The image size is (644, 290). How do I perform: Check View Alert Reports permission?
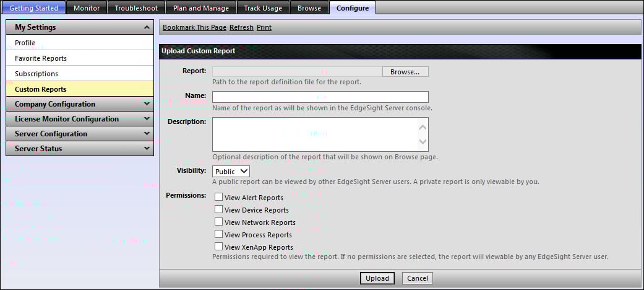coord(218,198)
